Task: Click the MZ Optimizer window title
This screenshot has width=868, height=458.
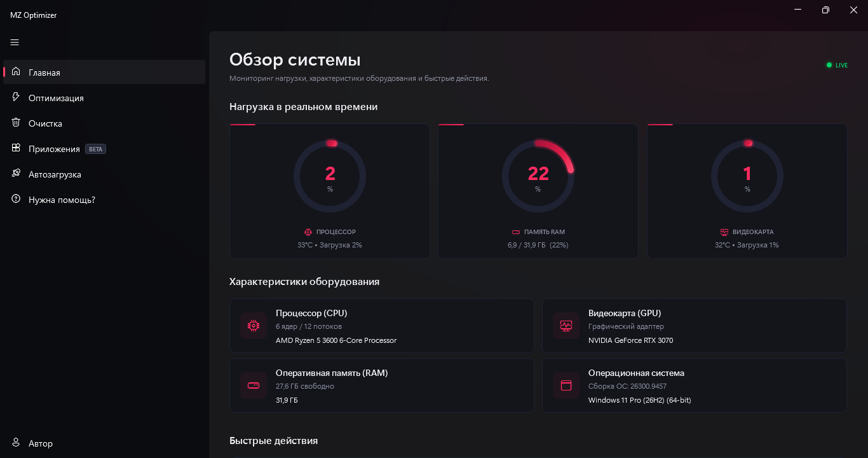Action: (x=34, y=15)
